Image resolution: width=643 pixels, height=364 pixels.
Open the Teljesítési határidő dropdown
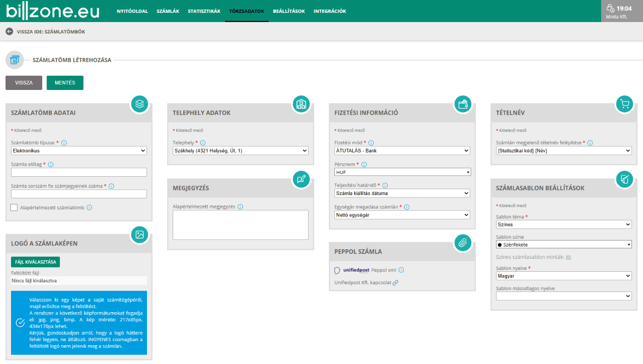click(402, 193)
